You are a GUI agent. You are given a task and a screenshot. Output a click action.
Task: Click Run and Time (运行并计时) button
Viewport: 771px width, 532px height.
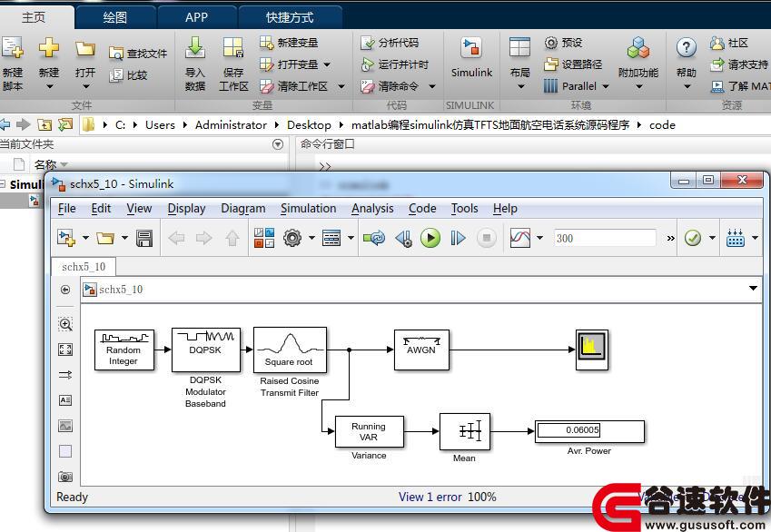pyautogui.click(x=394, y=64)
